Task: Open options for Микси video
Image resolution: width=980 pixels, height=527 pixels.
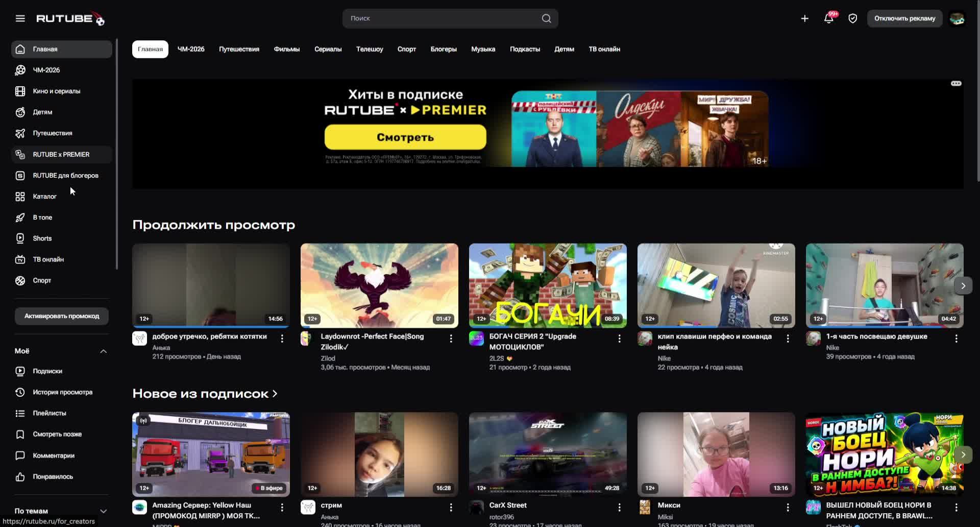Action: coord(788,507)
